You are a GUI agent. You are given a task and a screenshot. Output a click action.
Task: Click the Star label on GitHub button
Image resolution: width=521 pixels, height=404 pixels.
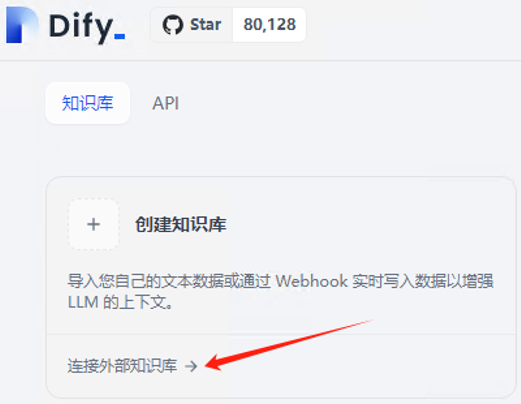coord(205,25)
